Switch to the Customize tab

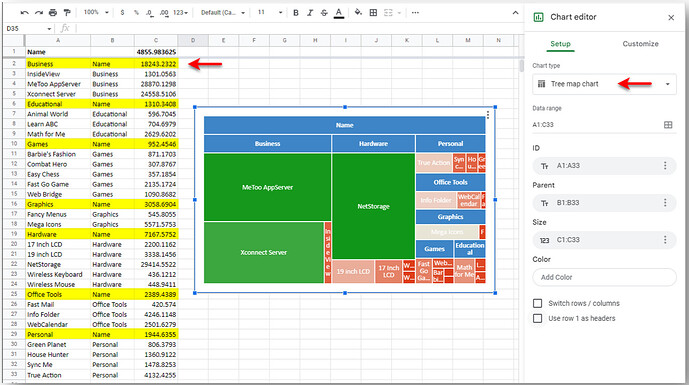[640, 44]
